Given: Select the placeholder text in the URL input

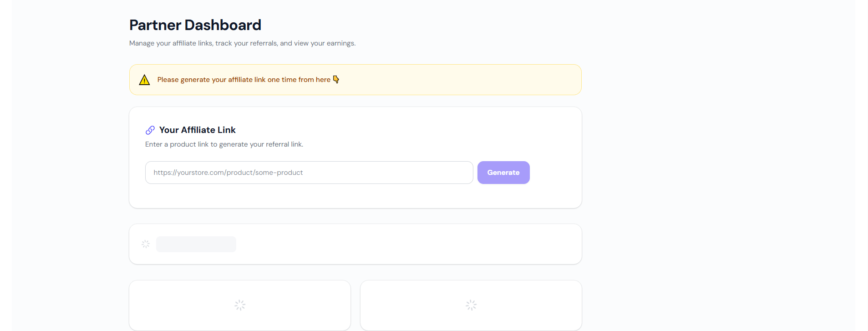Looking at the screenshot, I should pyautogui.click(x=228, y=172).
